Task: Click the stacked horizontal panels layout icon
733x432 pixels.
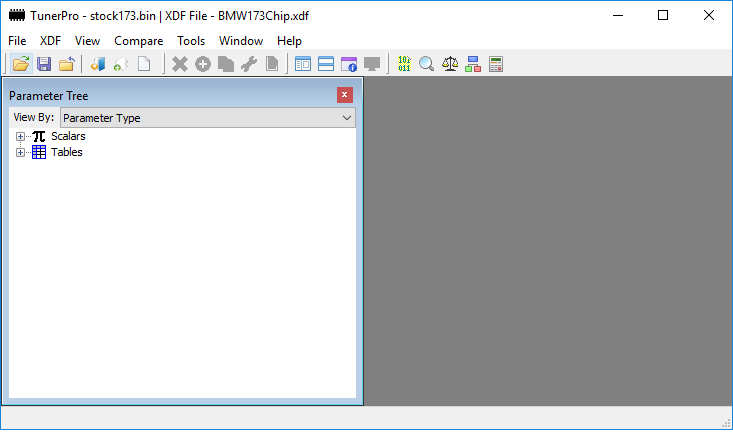Action: point(326,64)
